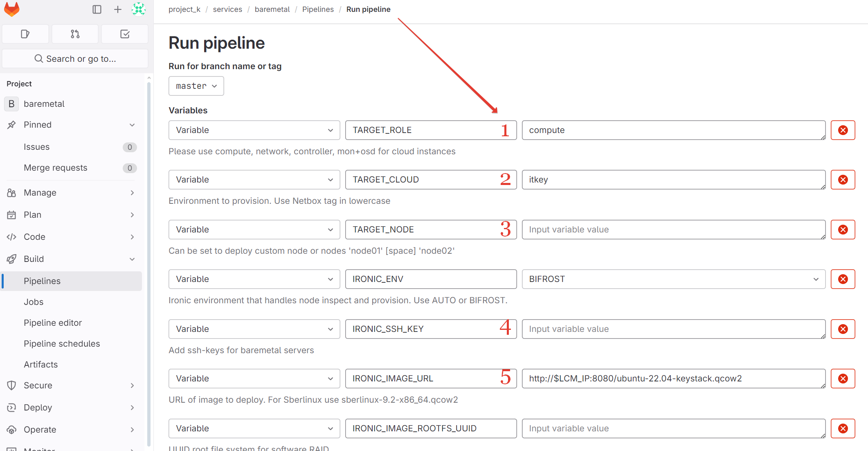This screenshot has width=868, height=451.
Task: Remove the IRONIC_IMAGE_URL variable row
Action: (x=843, y=379)
